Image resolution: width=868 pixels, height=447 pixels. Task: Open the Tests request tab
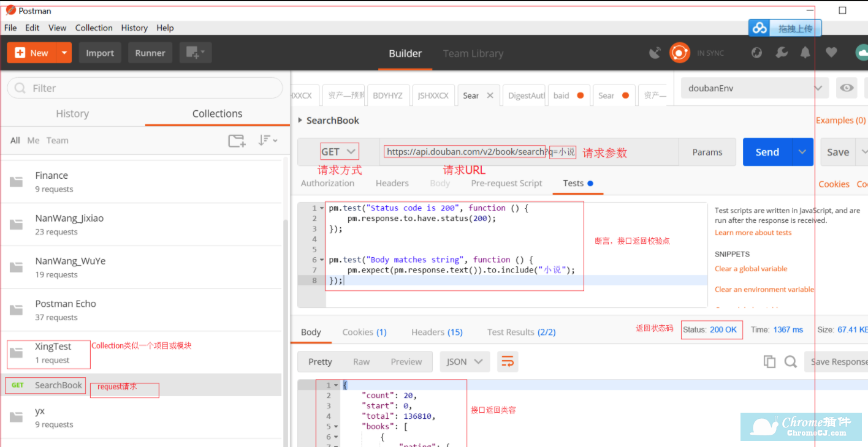click(x=577, y=183)
